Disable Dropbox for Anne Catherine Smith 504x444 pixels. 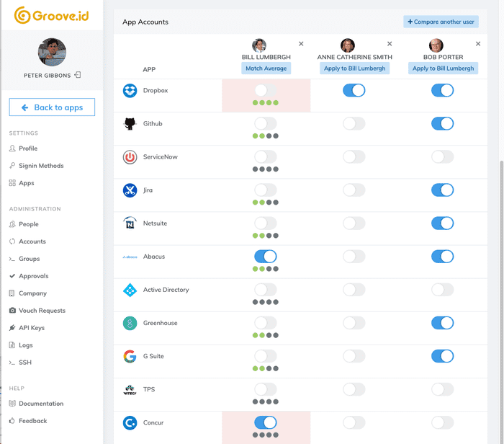pyautogui.click(x=354, y=90)
